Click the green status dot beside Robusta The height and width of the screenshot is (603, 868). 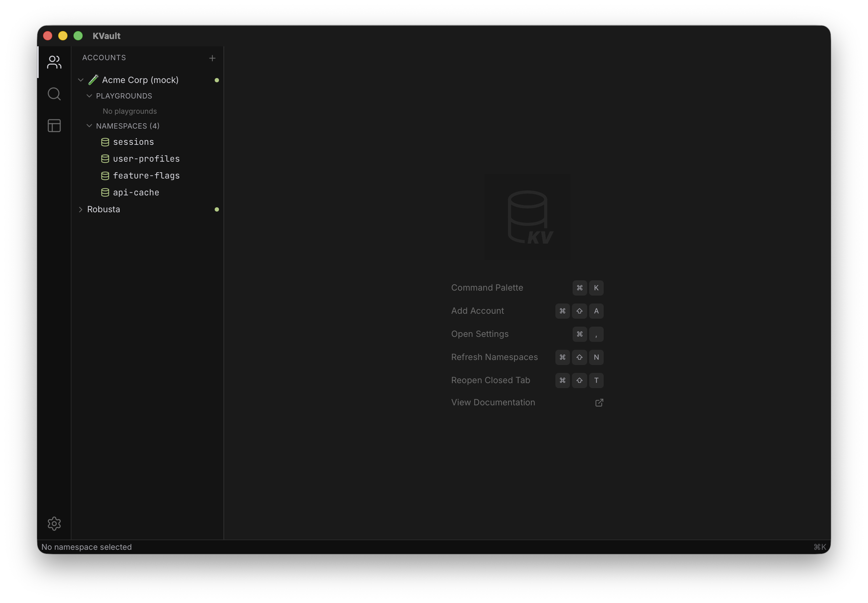217,210
